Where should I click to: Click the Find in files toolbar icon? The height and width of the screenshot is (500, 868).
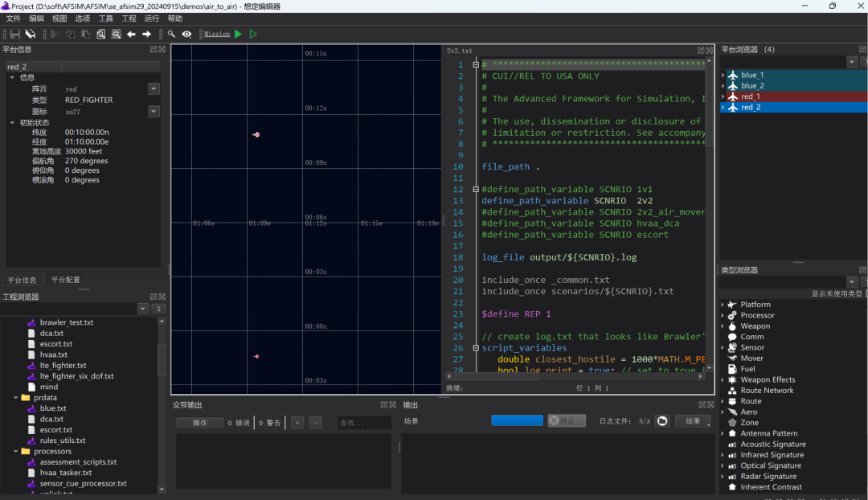(117, 35)
